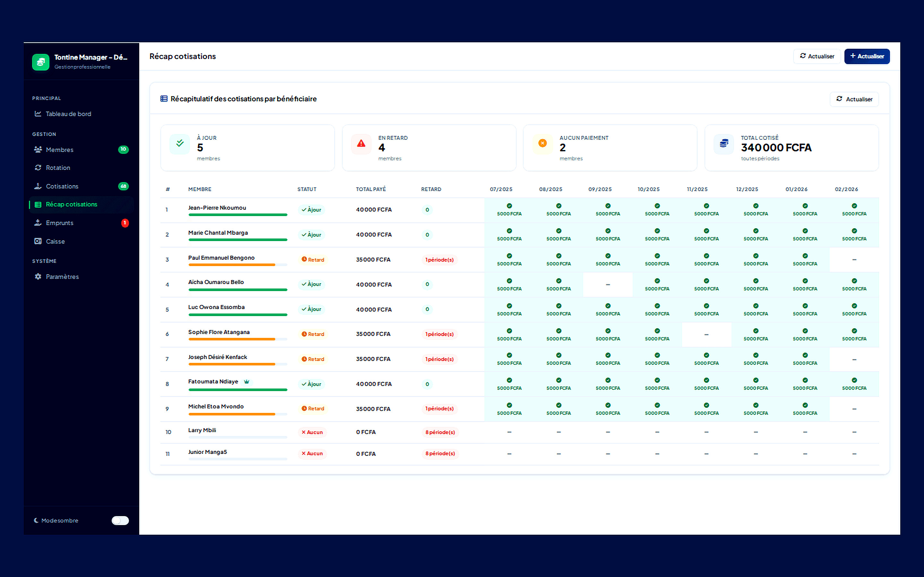Click the red alert icon on EN RETARD card

tap(361, 144)
